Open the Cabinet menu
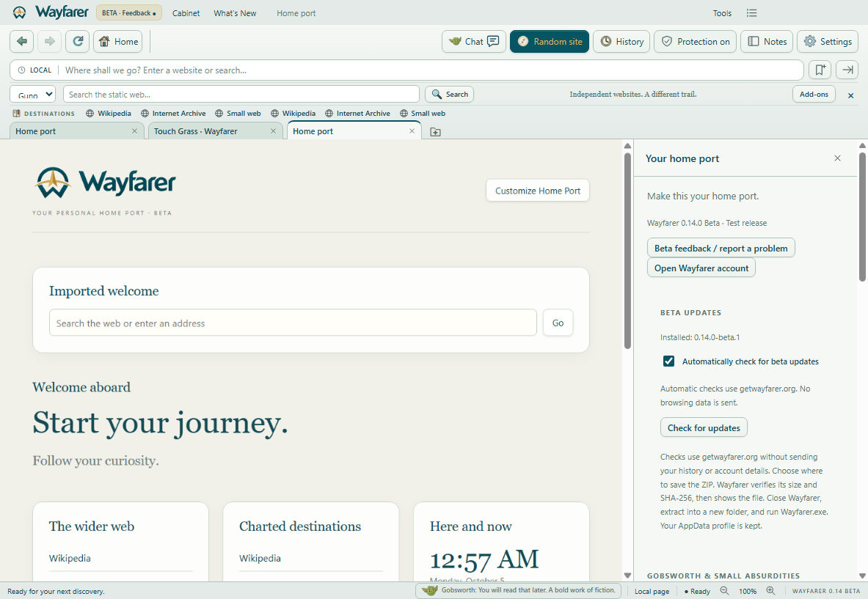 (186, 12)
